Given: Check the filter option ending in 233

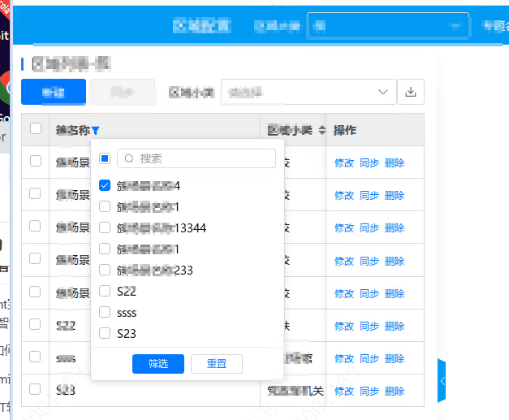Looking at the screenshot, I should point(105,270).
